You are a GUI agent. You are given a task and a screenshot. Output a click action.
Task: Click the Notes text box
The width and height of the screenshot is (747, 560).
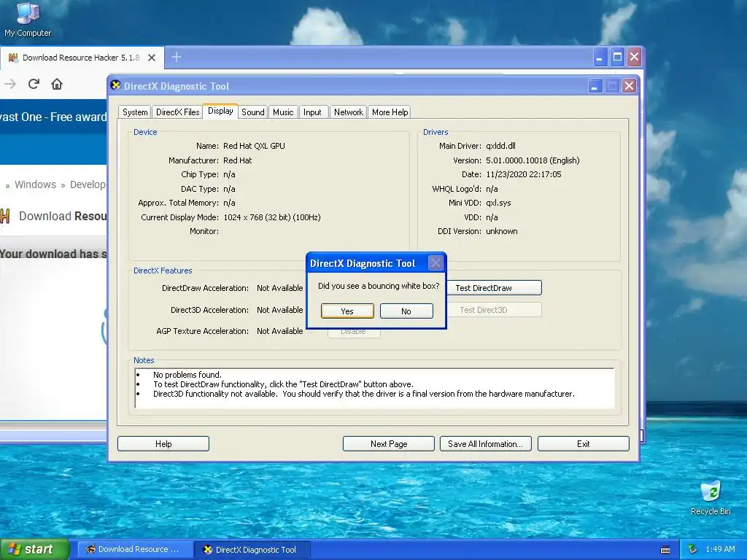point(374,388)
